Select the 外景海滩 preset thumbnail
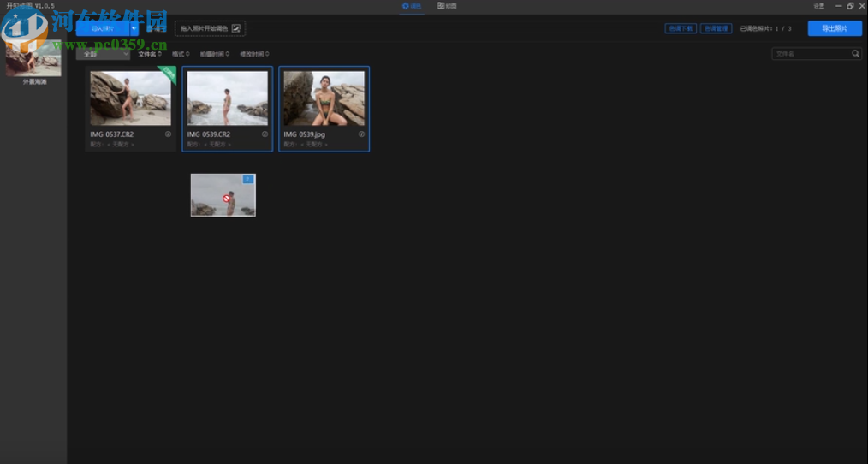This screenshot has height=464, width=868. 34,58
